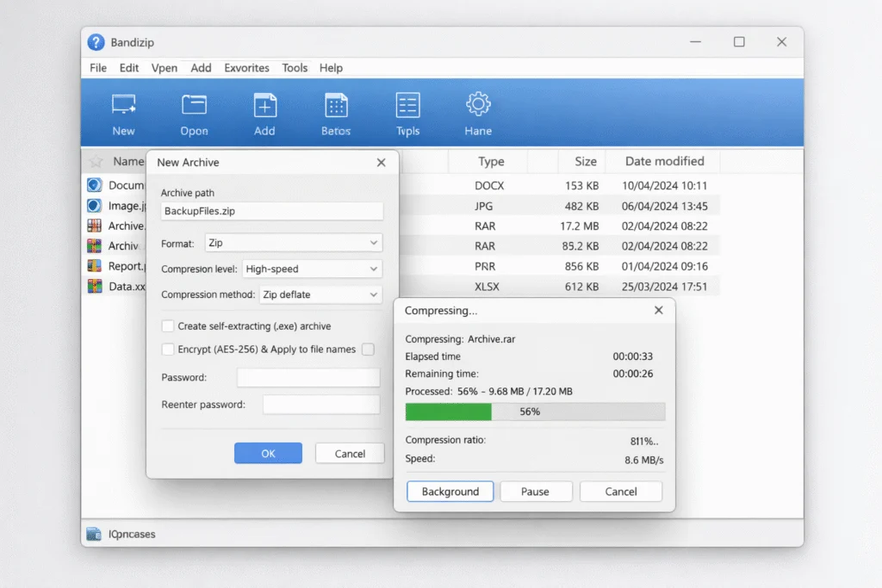Open the Exvorites menu

246,67
